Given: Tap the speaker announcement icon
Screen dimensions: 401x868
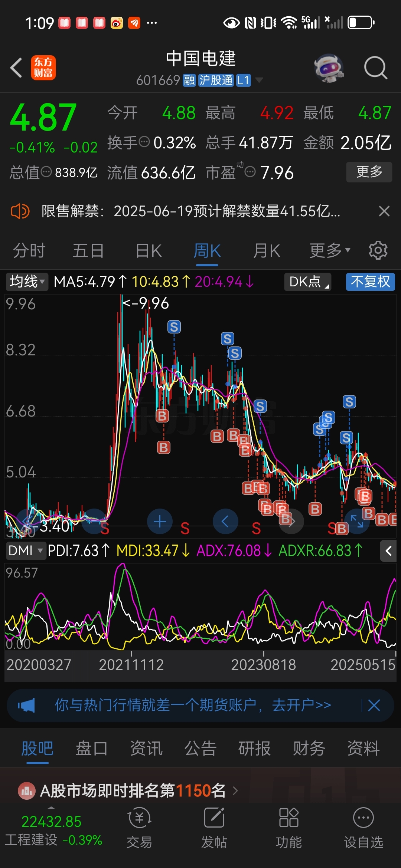Looking at the screenshot, I should [x=20, y=211].
